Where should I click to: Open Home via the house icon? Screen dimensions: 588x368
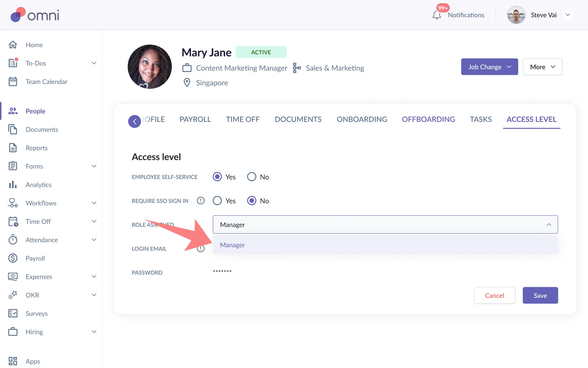(13, 45)
